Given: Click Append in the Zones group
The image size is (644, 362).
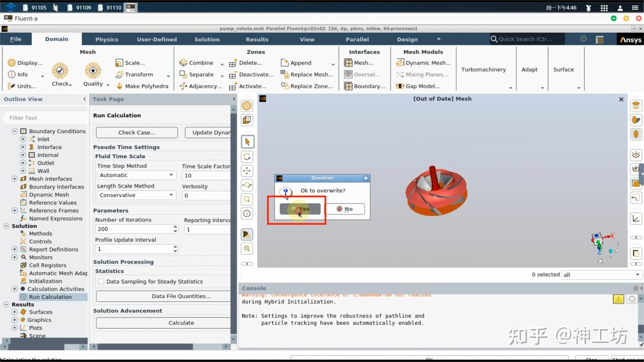Looking at the screenshot, I should coord(296,63).
